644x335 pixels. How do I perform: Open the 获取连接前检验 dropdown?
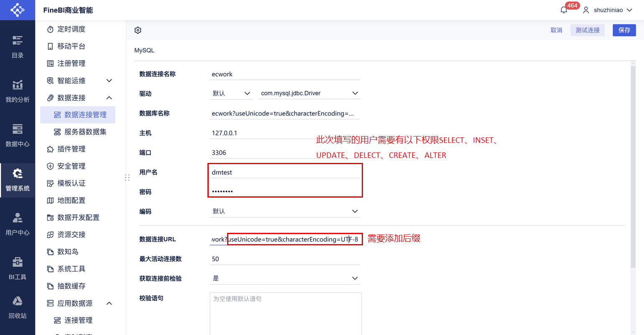coord(285,278)
